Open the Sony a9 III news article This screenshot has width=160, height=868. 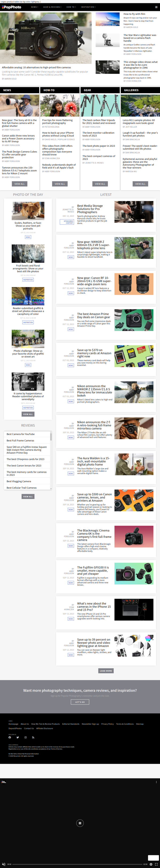click(19, 123)
